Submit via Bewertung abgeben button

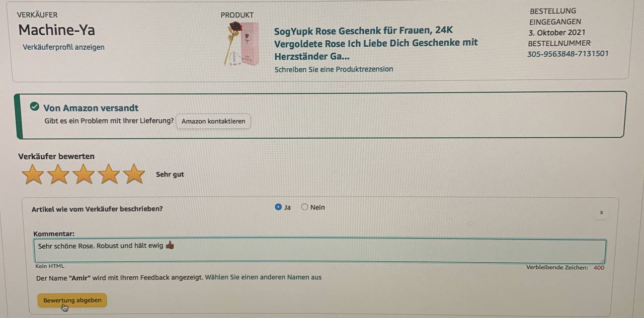point(72,300)
